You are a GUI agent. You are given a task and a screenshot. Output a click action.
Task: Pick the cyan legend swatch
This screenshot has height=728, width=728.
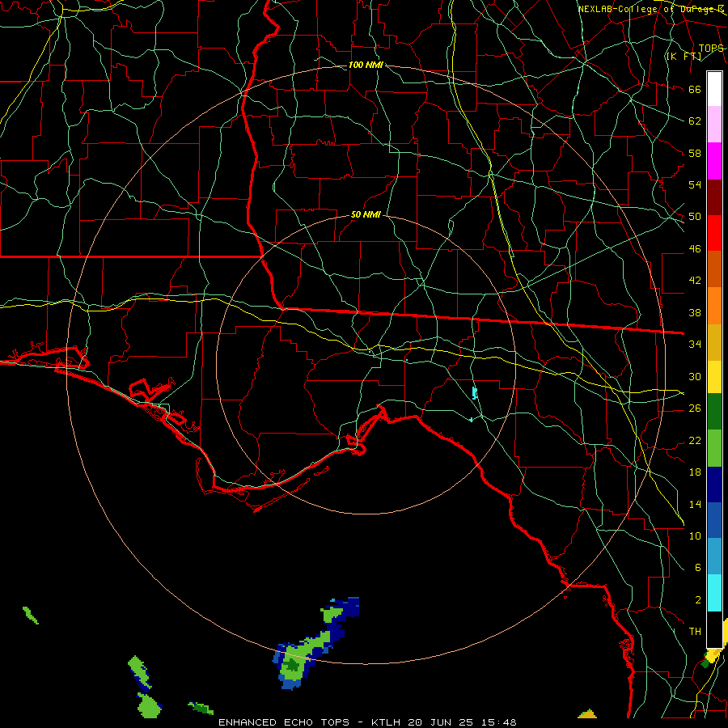(x=714, y=593)
